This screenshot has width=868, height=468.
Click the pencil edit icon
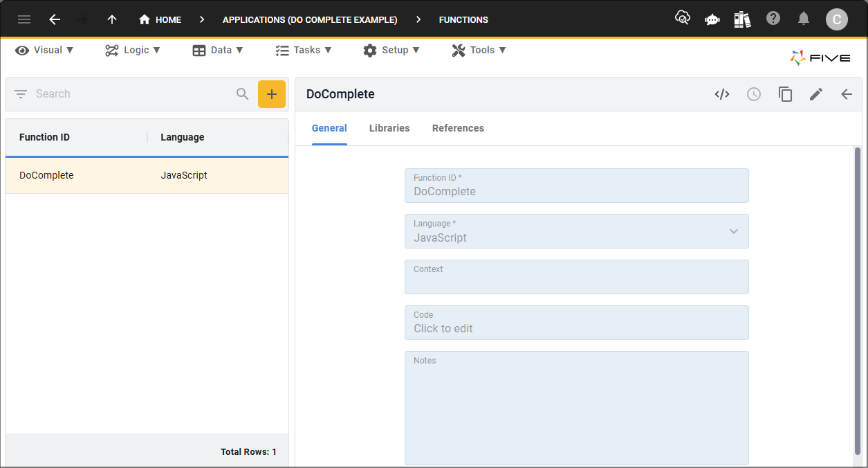point(816,94)
